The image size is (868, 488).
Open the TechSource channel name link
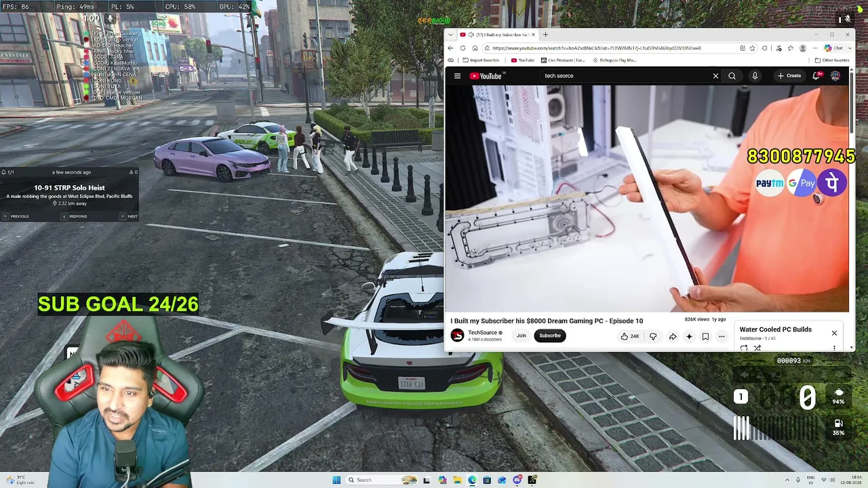pyautogui.click(x=483, y=333)
